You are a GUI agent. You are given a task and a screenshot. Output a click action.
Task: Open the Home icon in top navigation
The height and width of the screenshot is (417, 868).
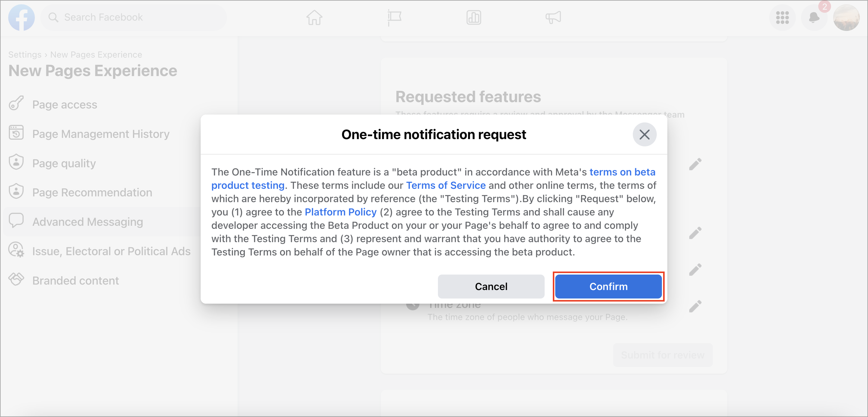point(314,17)
